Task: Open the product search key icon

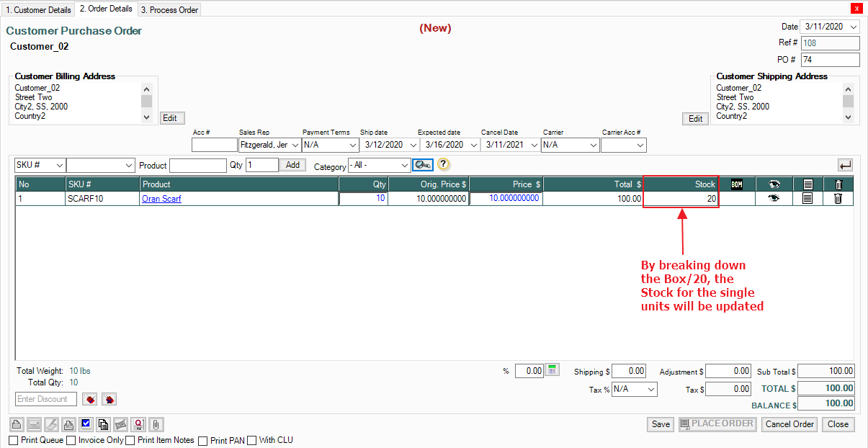Action: [422, 165]
